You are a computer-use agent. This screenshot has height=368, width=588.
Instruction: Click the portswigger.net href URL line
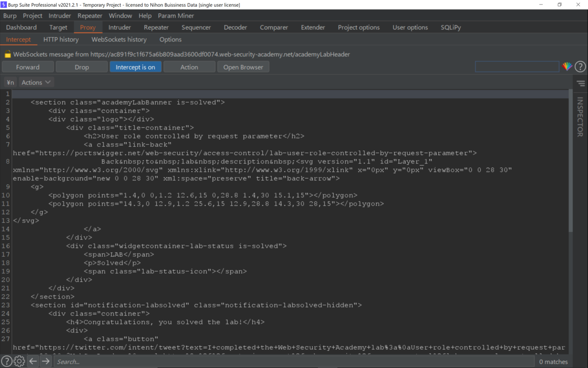245,153
